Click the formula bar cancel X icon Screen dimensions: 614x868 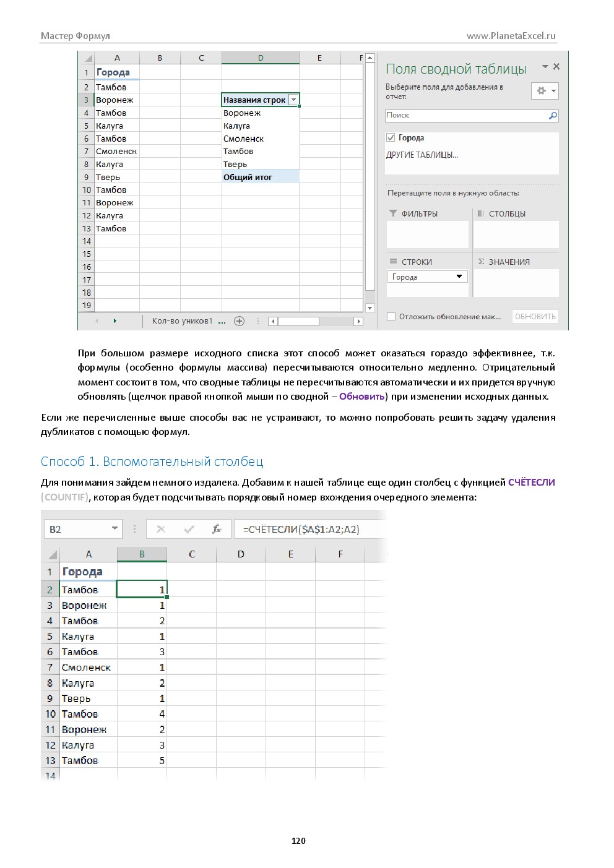pos(161,529)
